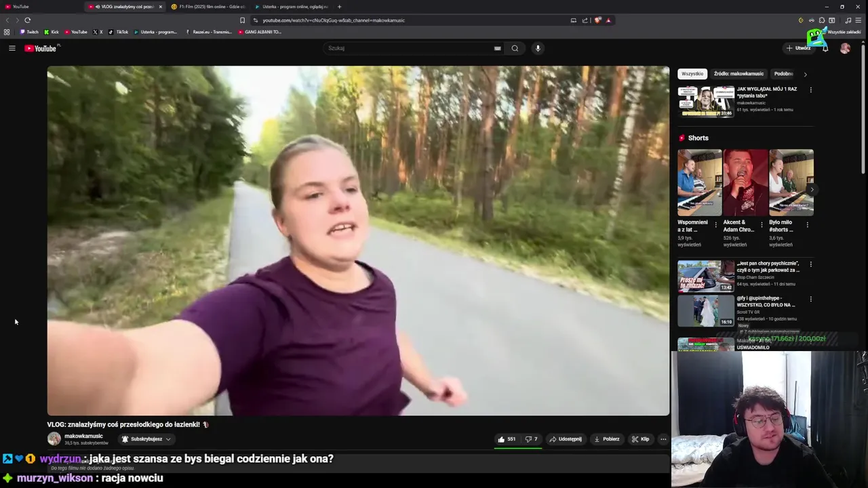868x488 pixels.
Task: Open the X bookmark
Action: (x=98, y=32)
